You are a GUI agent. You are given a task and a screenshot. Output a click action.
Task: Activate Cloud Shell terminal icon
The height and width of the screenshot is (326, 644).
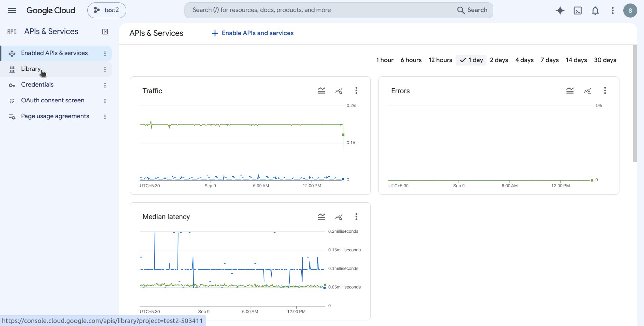pyautogui.click(x=578, y=11)
